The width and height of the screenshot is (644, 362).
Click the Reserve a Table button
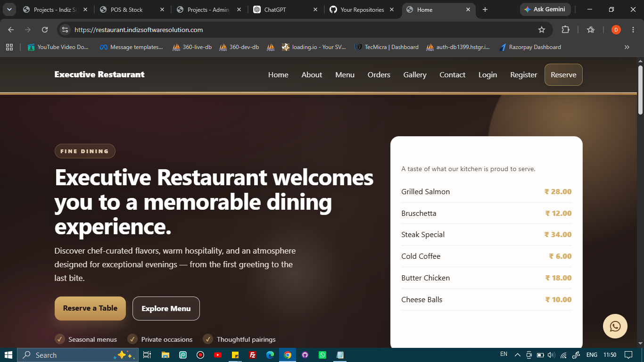tap(90, 308)
